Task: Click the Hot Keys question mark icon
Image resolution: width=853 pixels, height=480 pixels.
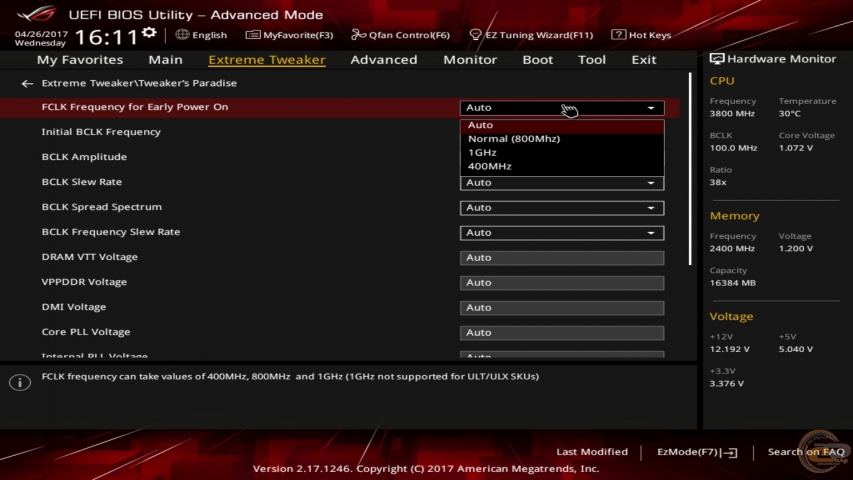Action: click(618, 35)
